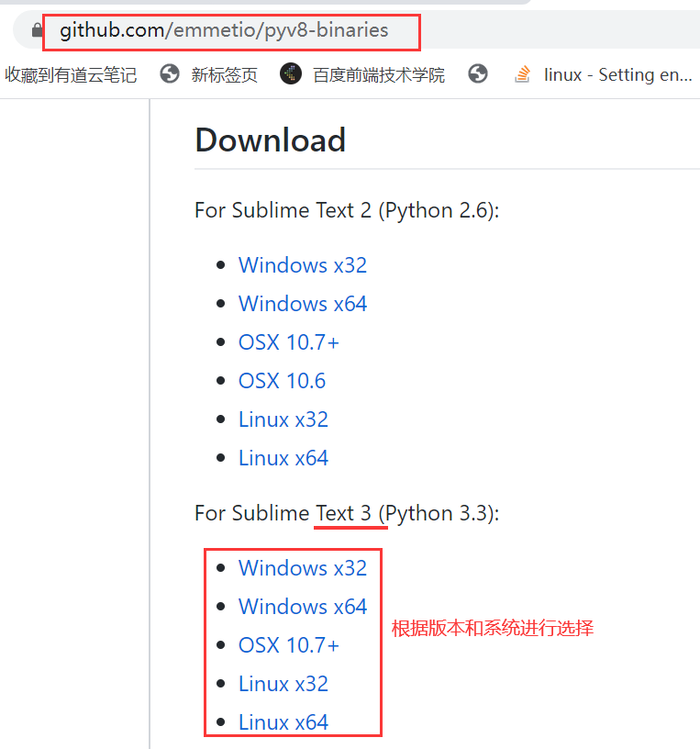Focus the github.com address bar URL
This screenshot has height=749, width=700.
click(x=224, y=31)
